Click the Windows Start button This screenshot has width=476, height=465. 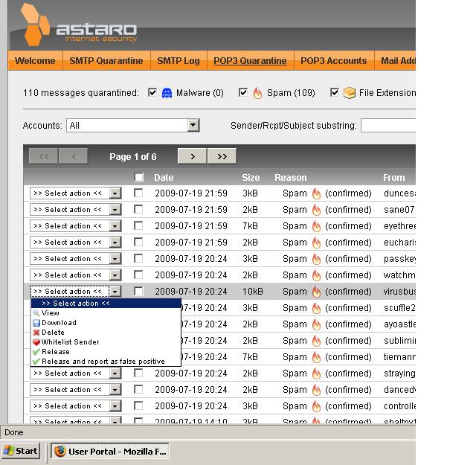(x=21, y=451)
